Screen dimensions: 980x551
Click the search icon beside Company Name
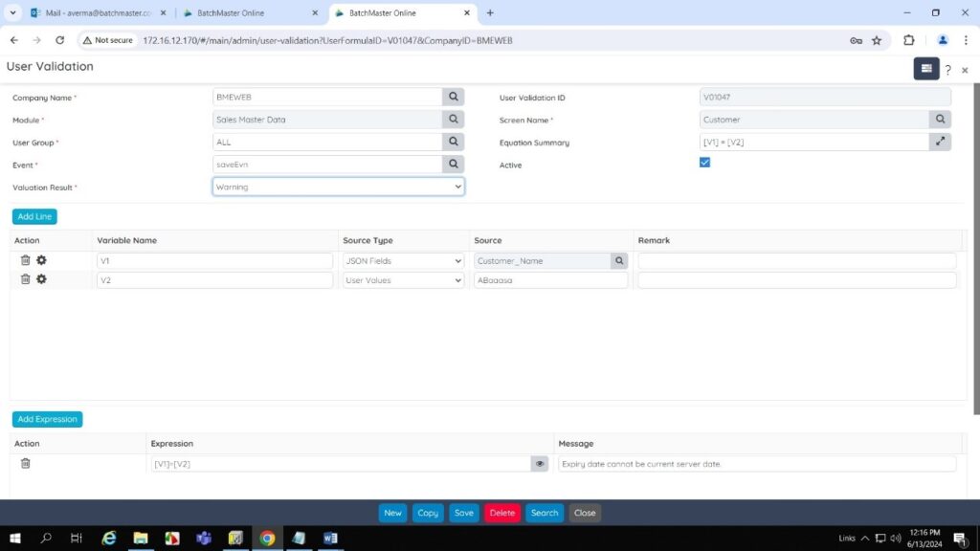tap(454, 97)
